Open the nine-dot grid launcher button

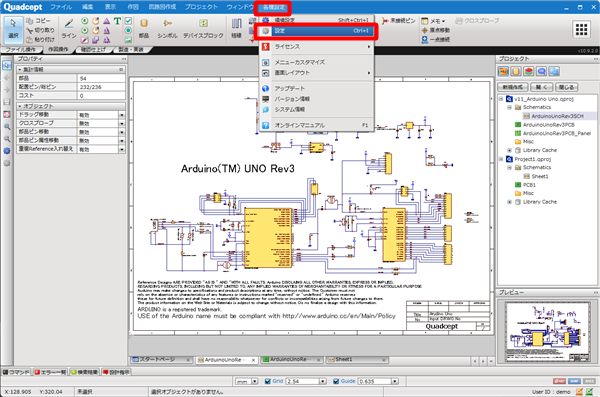(x=581, y=29)
